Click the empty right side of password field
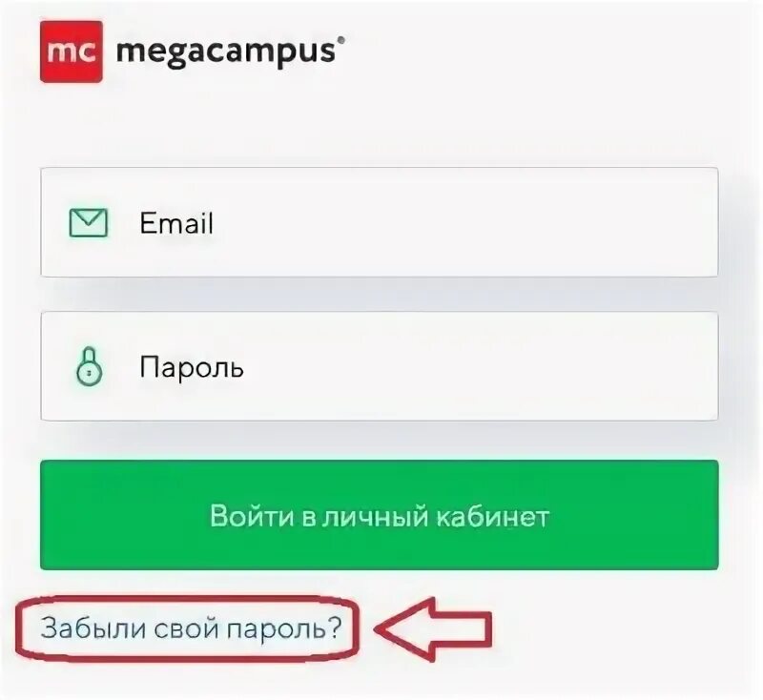 coord(535,366)
